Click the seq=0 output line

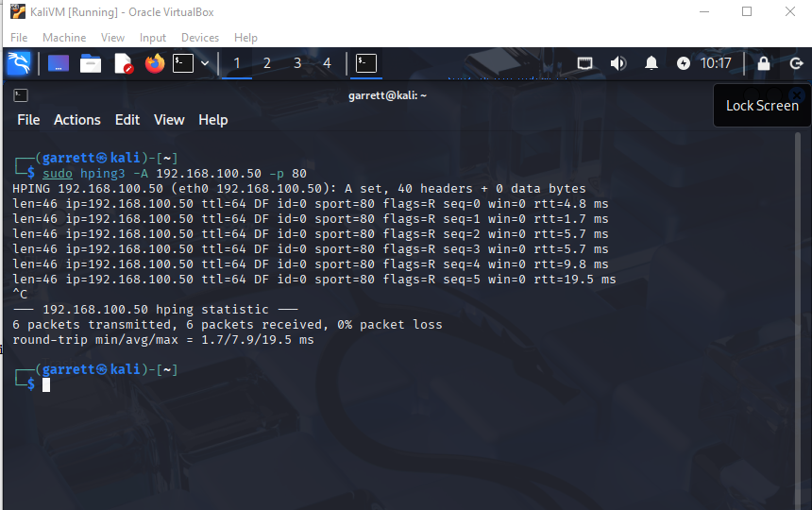(311, 204)
